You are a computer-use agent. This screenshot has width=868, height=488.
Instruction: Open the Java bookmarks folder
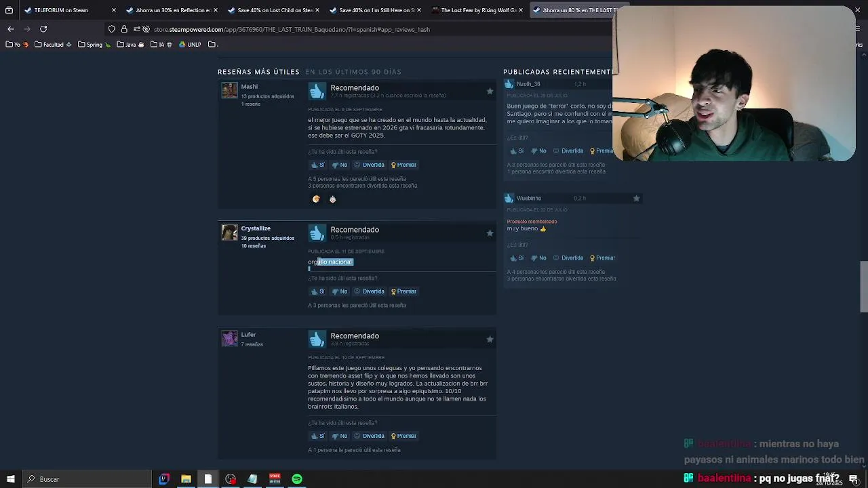pos(130,45)
